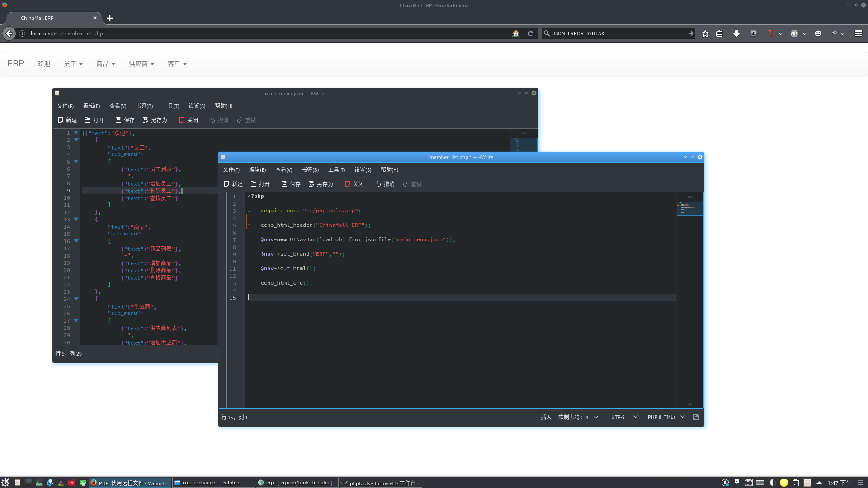Open 帮助(H) menu in main_menu.json window
The image size is (868, 488).
tap(223, 106)
